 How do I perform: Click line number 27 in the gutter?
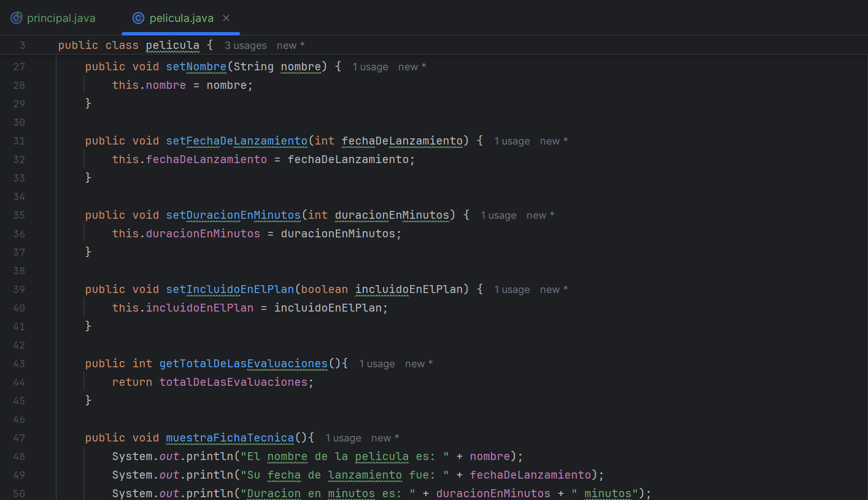click(x=19, y=67)
